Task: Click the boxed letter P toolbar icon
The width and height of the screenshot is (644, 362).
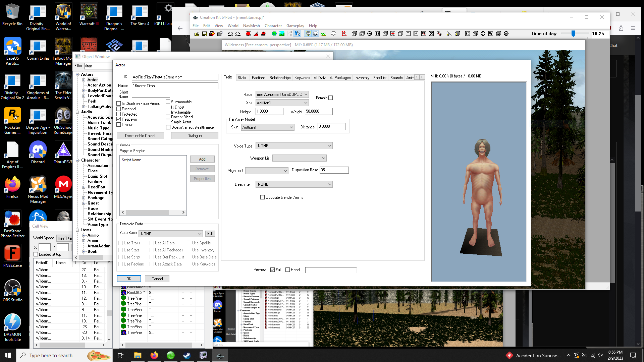Action: tap(416, 34)
